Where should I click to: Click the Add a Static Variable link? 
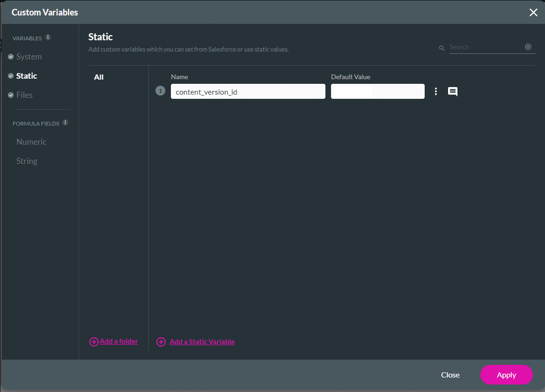(x=202, y=342)
